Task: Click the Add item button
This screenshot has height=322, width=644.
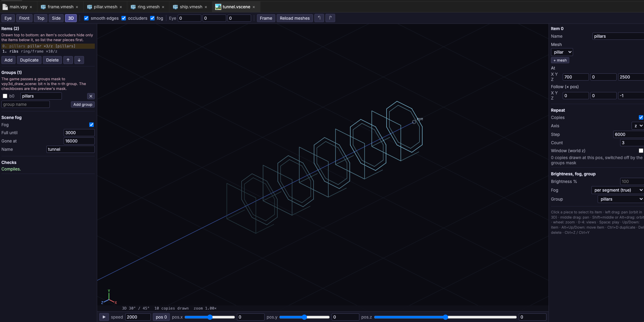Action: (9, 60)
